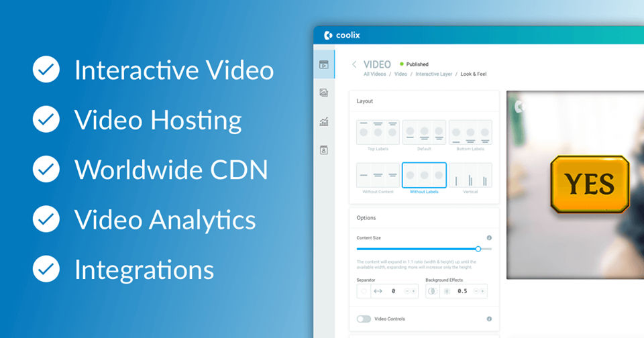Viewport: 644px width, 338px height.
Task: Open the All Videos breadcrumb
Action: point(374,74)
